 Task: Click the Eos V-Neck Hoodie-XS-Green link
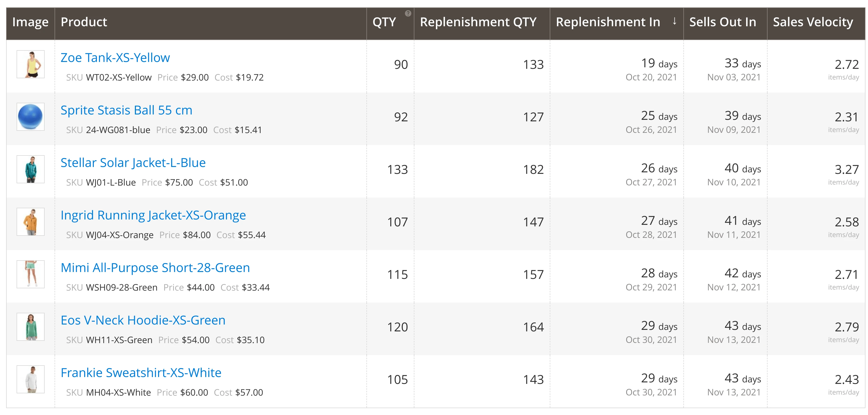coord(143,320)
